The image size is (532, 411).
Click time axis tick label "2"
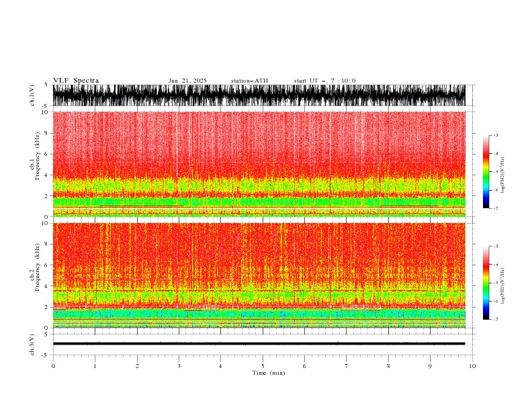point(137,366)
